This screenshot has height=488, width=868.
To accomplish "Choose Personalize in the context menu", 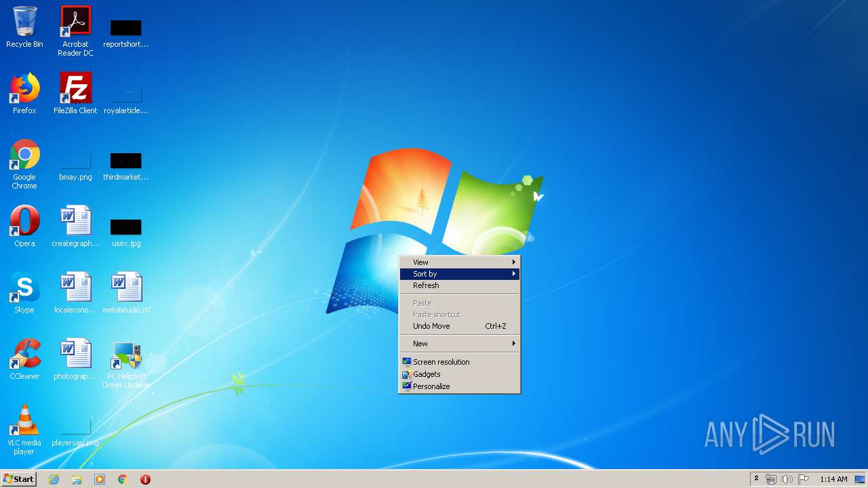I will [460, 386].
